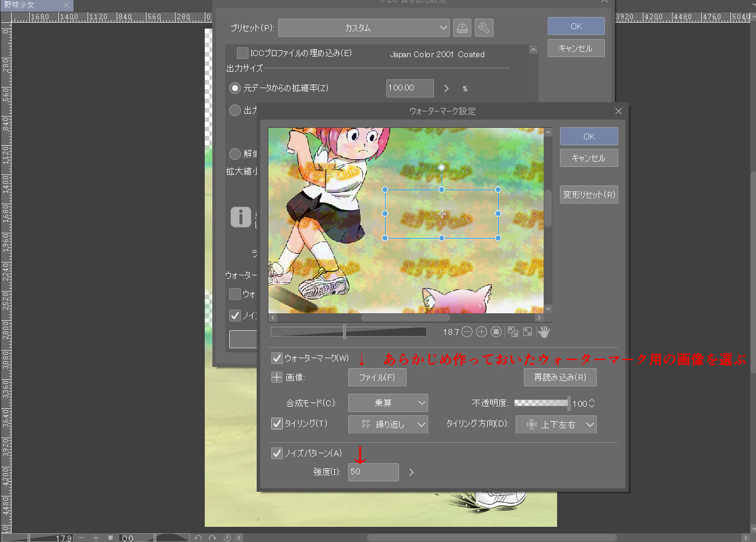
Task: Expand the 画像 plus expander
Action: point(277,377)
